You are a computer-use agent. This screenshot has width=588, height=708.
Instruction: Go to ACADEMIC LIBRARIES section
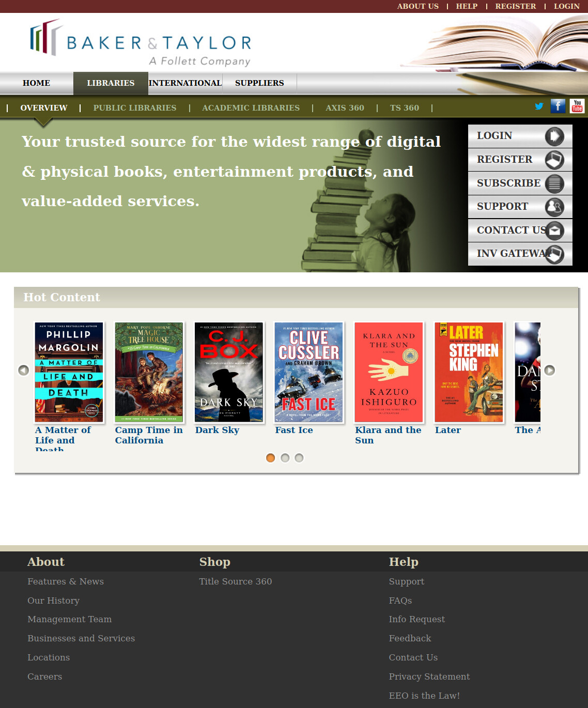(x=251, y=108)
